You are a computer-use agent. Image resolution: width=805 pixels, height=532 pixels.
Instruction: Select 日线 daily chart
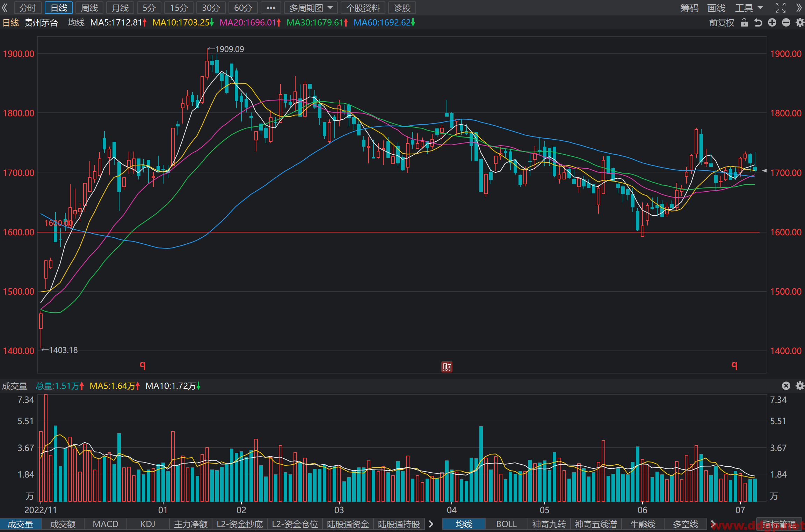[x=59, y=8]
